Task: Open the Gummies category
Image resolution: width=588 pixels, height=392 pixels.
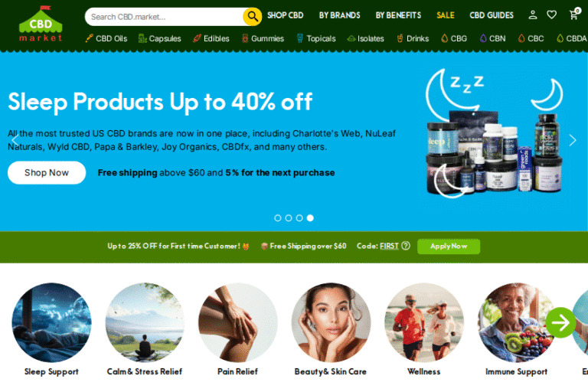Action: [263, 38]
